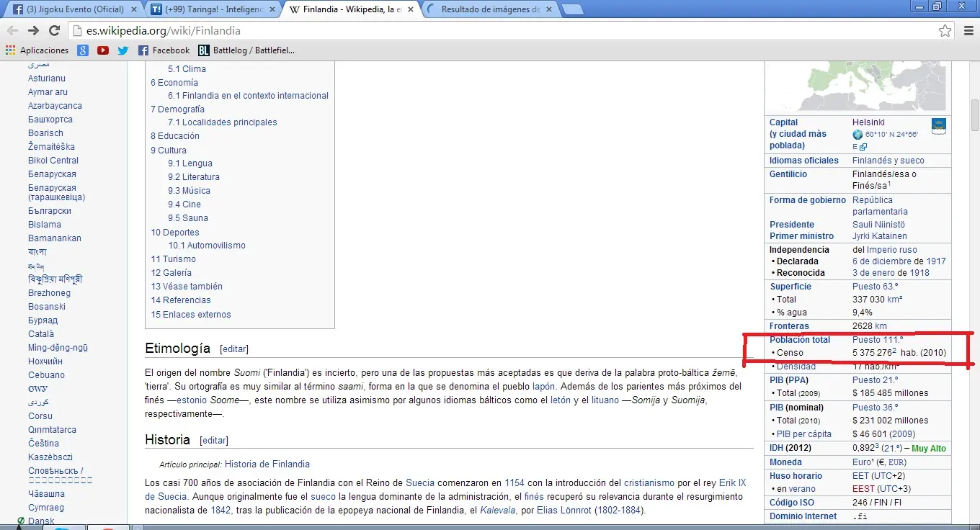Screen dimensions: 980x530
Task: Open the Brezhoneg language link
Action: [x=49, y=293]
